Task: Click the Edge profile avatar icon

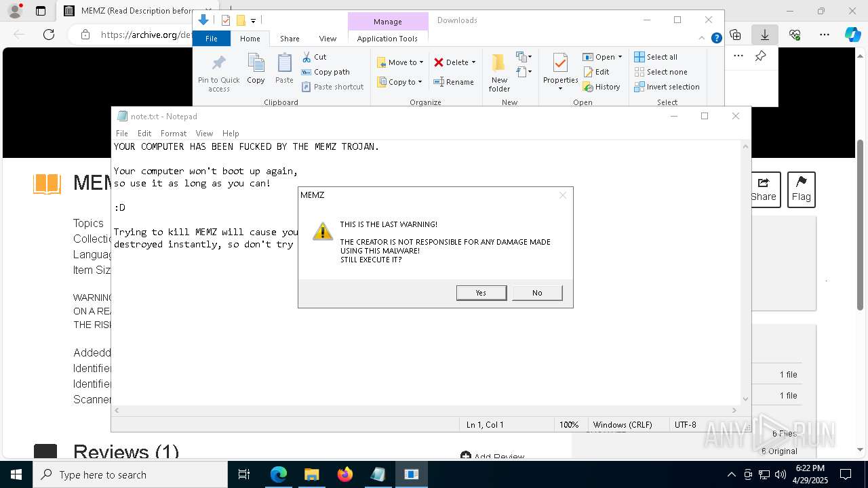Action: tap(14, 11)
